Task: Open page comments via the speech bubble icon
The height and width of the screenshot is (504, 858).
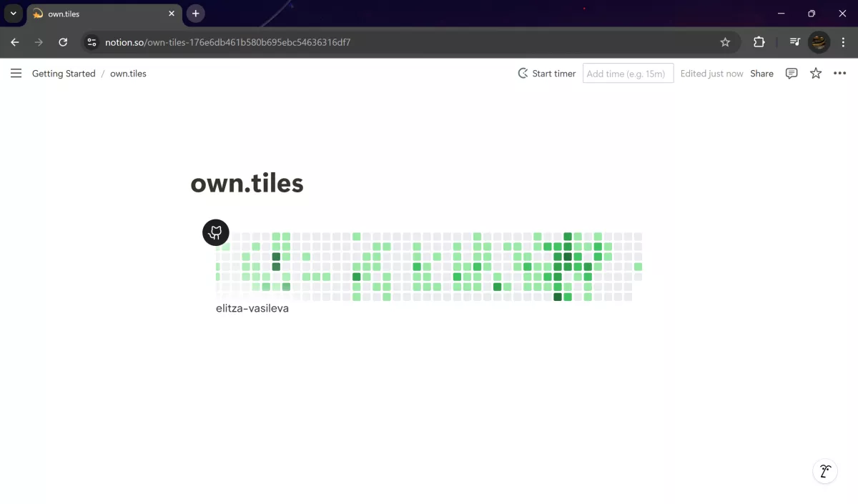Action: [x=791, y=73]
